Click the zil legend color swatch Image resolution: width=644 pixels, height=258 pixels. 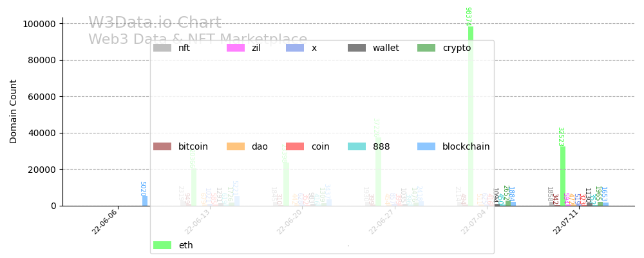point(236,48)
